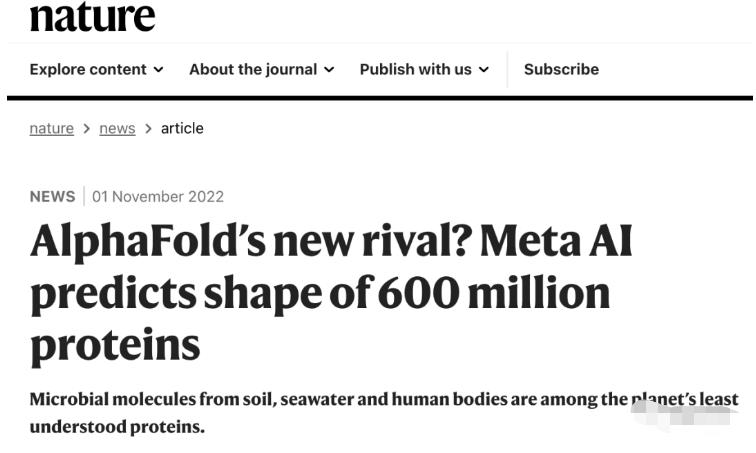Click the Microbial molecules subtitle text
Image resolution: width=756 pixels, height=453 pixels.
pos(384,413)
